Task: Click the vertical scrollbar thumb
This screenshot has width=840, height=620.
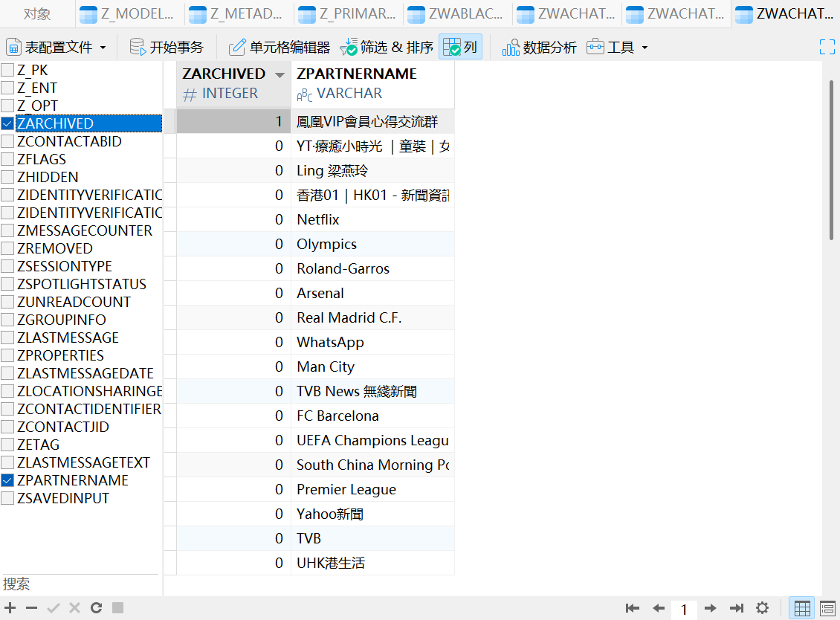Action: [x=831, y=160]
